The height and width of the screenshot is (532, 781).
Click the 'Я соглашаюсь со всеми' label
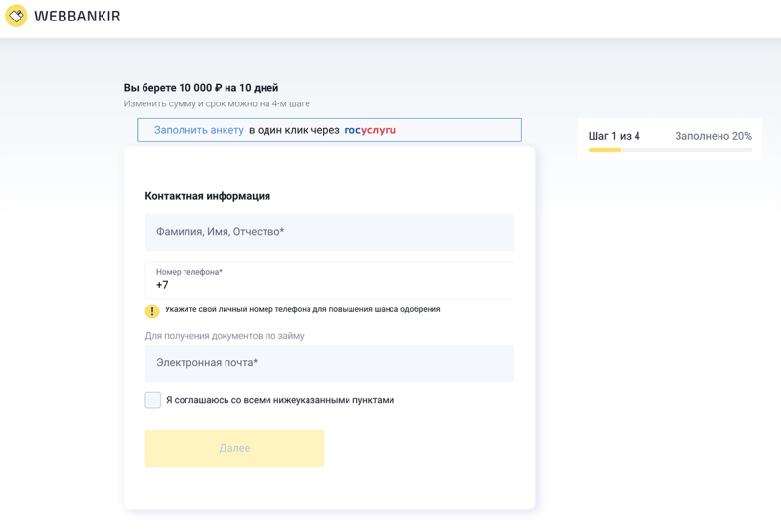(280, 400)
